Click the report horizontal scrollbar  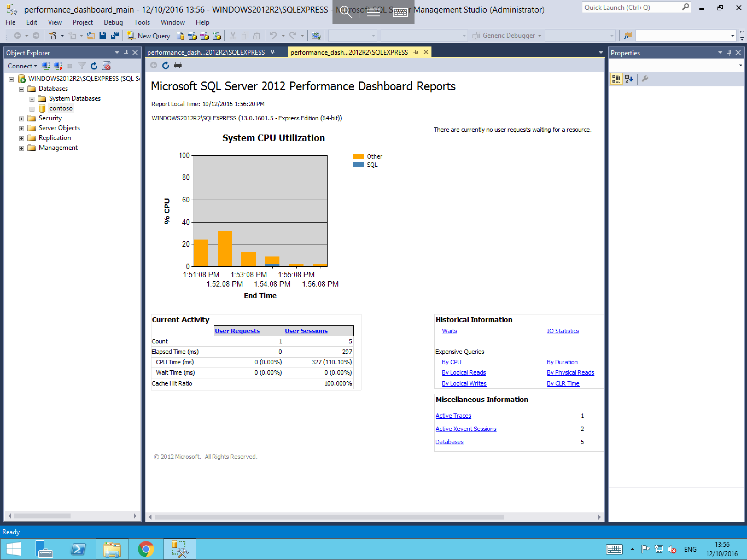pyautogui.click(x=329, y=517)
